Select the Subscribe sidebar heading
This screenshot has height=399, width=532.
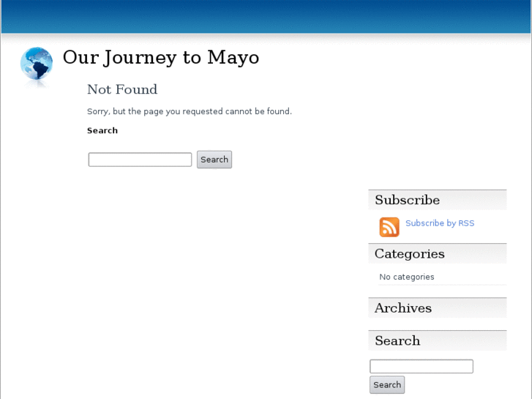[408, 200]
